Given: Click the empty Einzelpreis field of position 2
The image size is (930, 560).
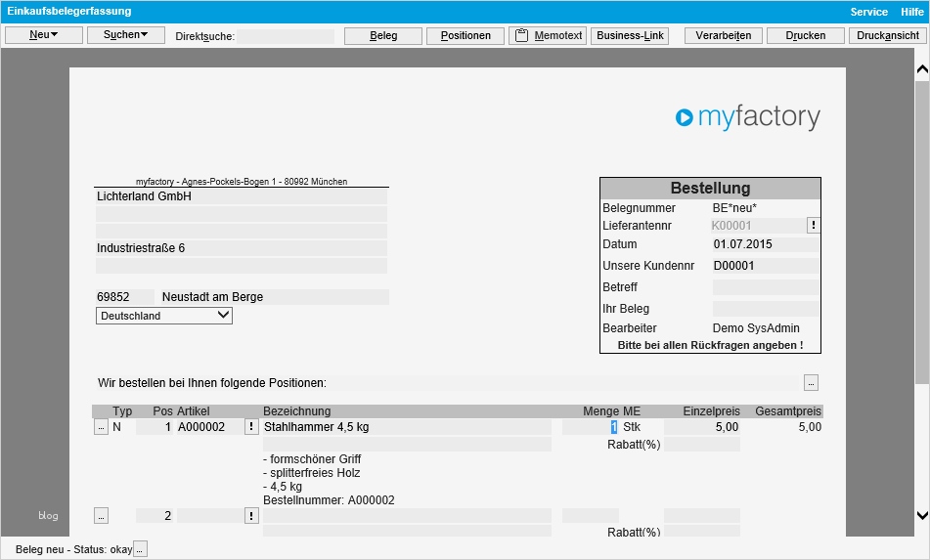Looking at the screenshot, I should click(701, 516).
